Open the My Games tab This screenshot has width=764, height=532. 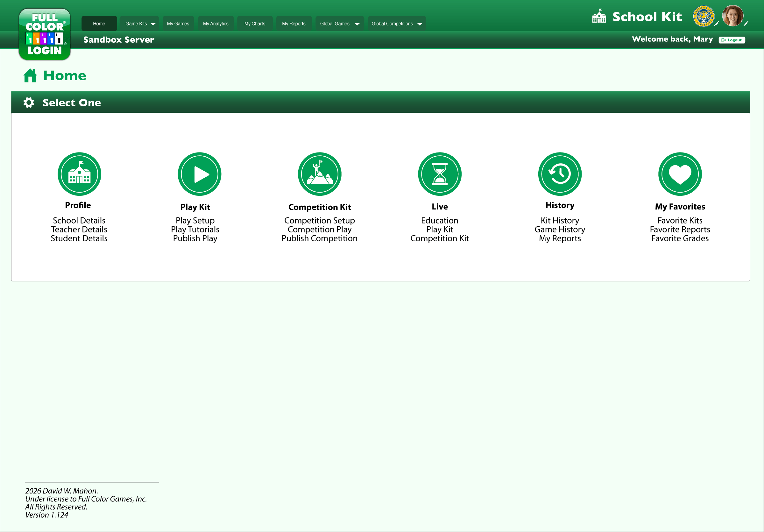pyautogui.click(x=178, y=24)
